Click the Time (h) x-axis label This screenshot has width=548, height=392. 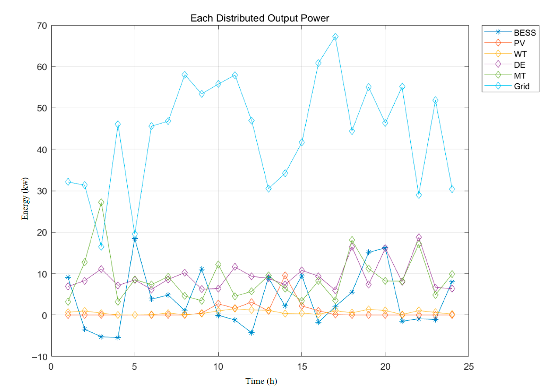click(261, 381)
